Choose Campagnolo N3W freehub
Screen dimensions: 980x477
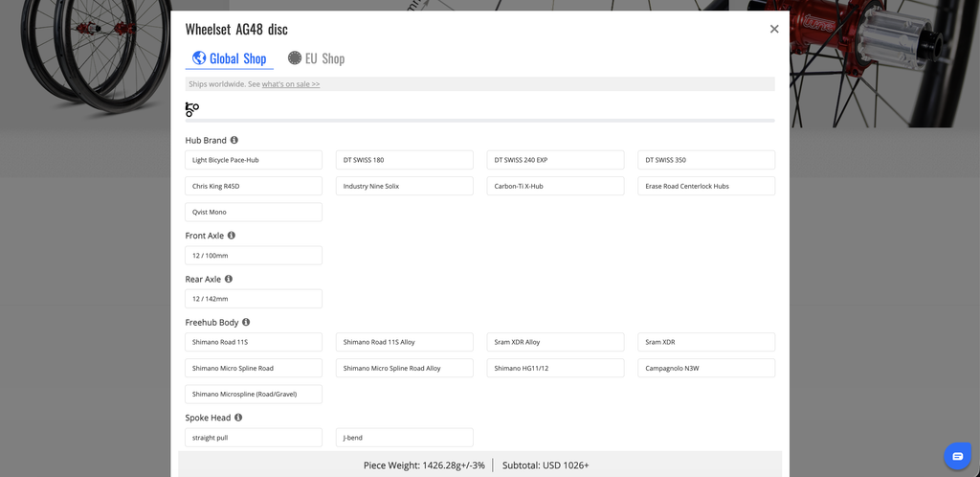[706, 368]
